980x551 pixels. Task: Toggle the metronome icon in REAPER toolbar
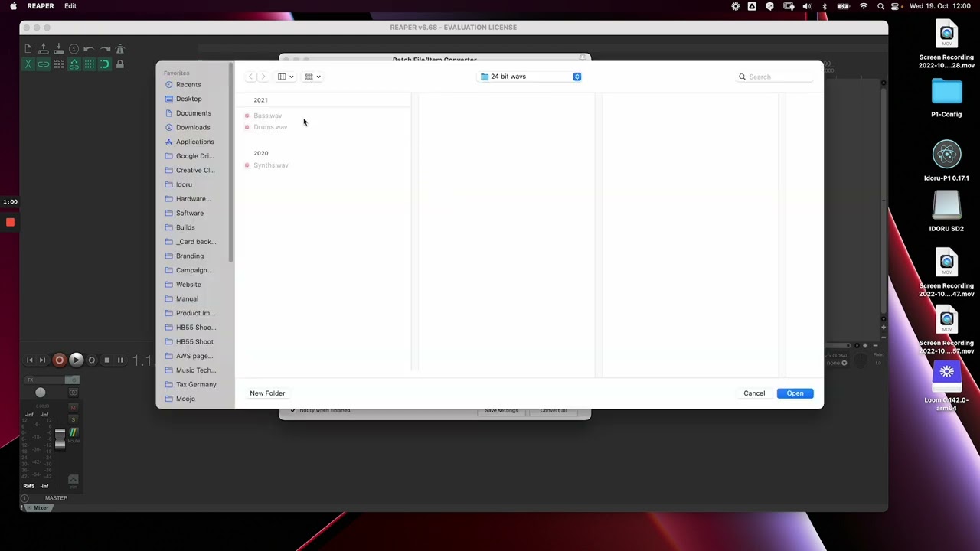click(x=120, y=49)
